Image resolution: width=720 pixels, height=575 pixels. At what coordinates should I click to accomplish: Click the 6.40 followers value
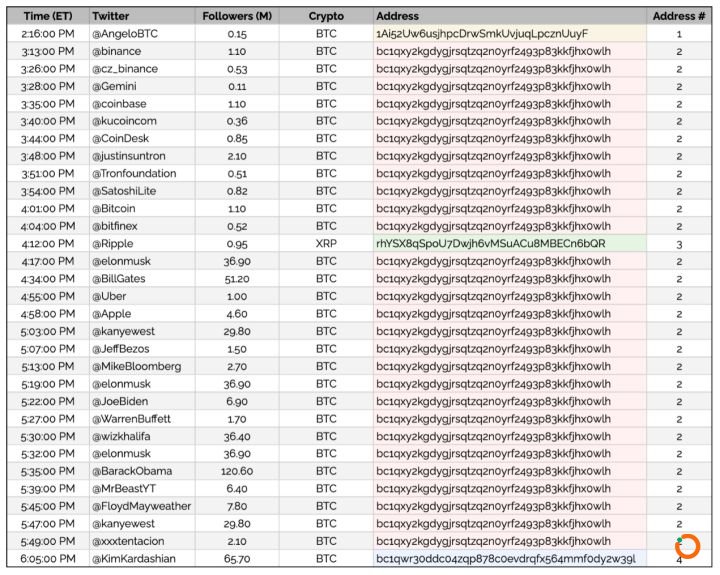pos(237,489)
